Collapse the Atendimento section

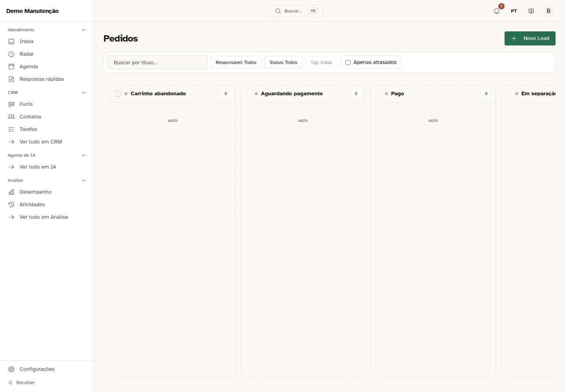[x=83, y=30]
